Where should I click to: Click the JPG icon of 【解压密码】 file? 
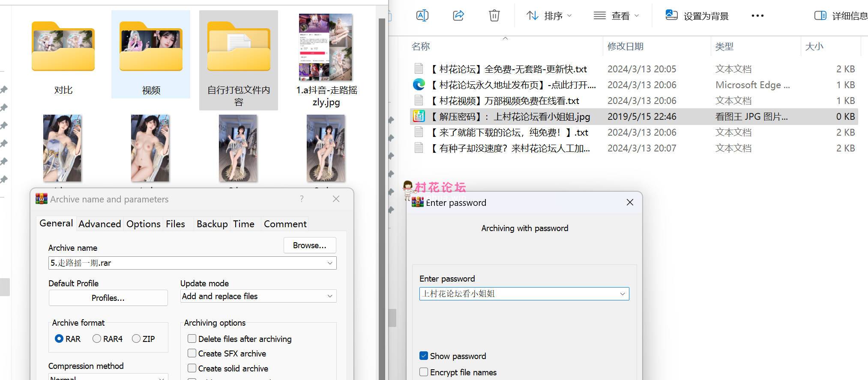(419, 116)
